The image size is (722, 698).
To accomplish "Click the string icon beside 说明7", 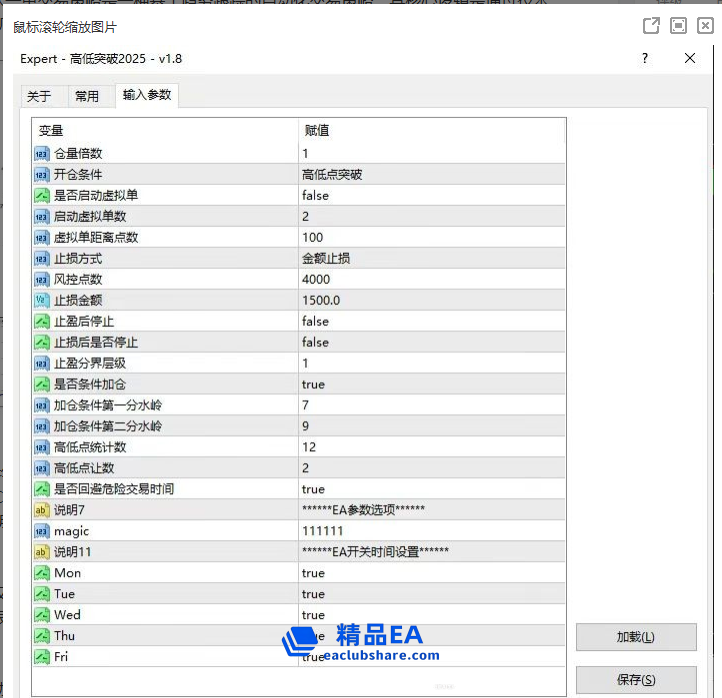I will click(41, 510).
